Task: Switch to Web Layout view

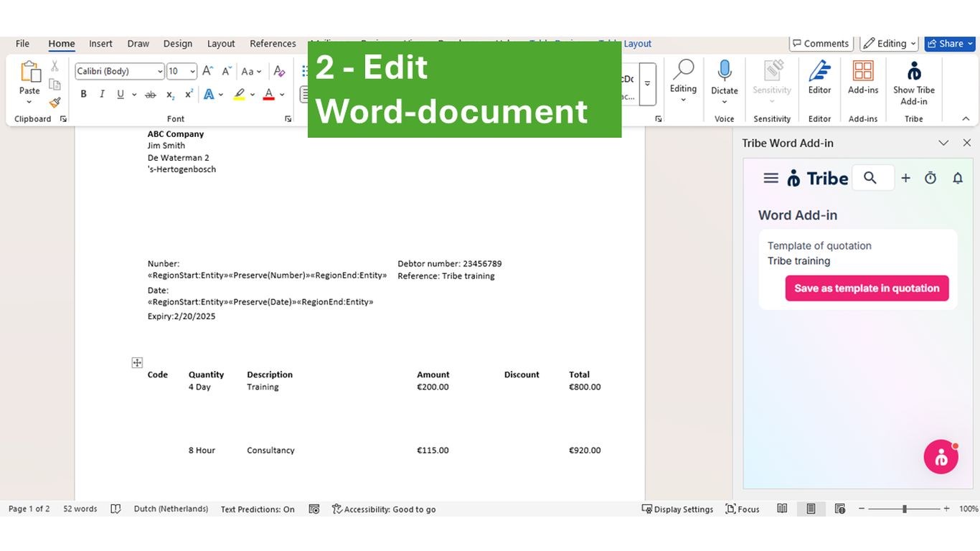Action: click(x=840, y=509)
